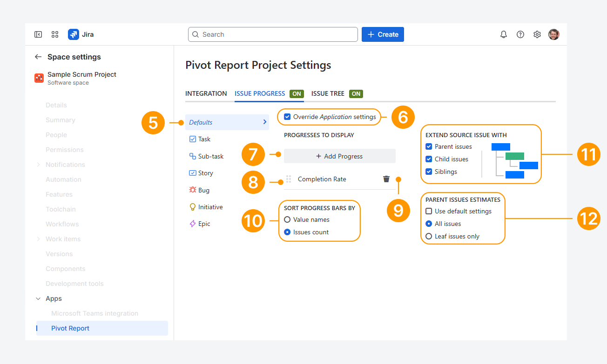Viewport: 607px width, 364px height.
Task: Click the Create button
Action: tap(383, 34)
